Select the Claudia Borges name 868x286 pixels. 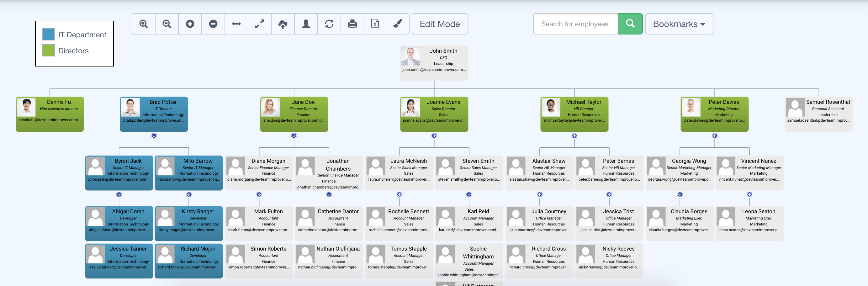(689, 211)
